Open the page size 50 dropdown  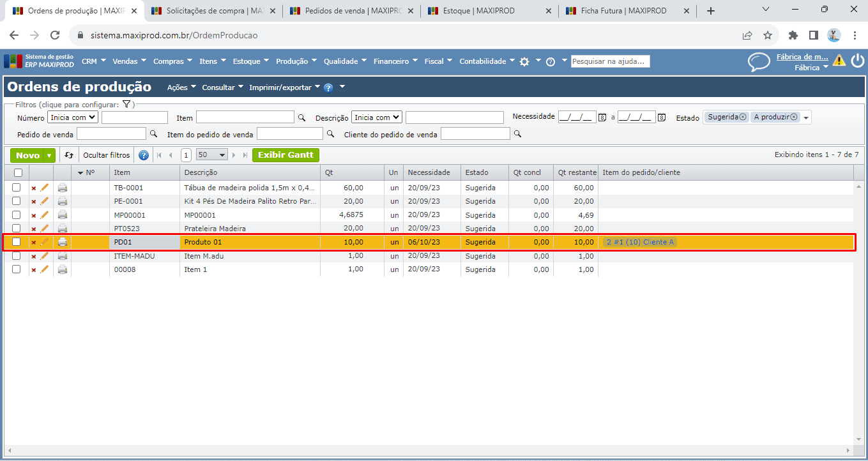click(213, 155)
